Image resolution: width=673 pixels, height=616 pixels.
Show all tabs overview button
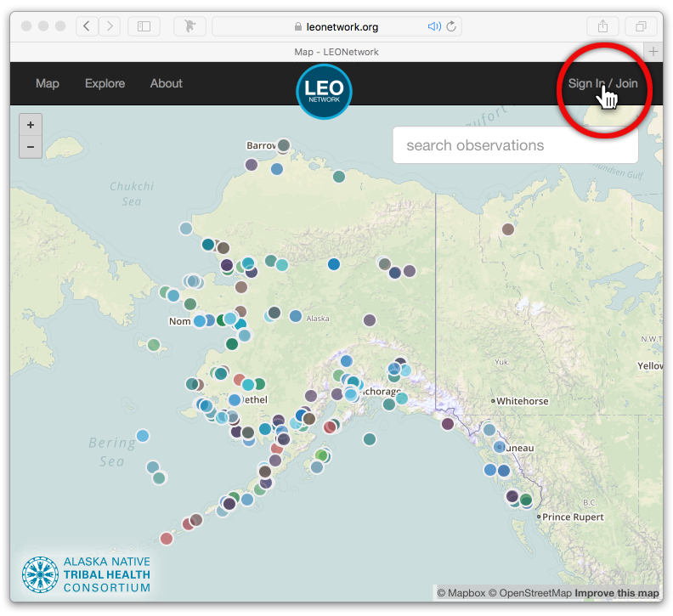coord(641,26)
